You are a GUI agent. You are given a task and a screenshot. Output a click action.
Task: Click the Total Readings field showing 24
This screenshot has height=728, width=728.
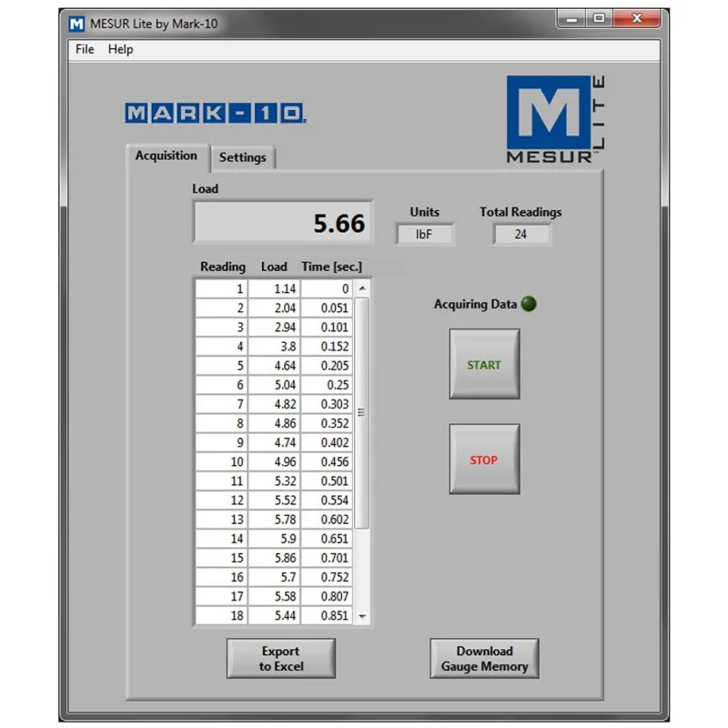click(x=521, y=234)
